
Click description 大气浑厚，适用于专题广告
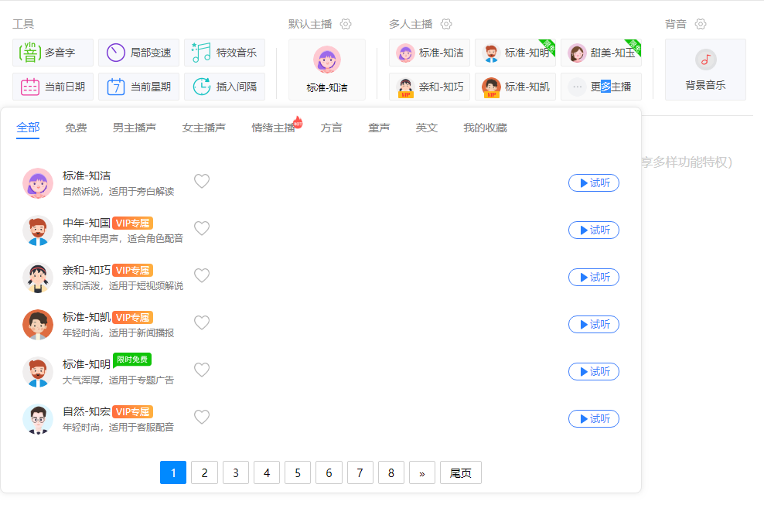tap(118, 380)
